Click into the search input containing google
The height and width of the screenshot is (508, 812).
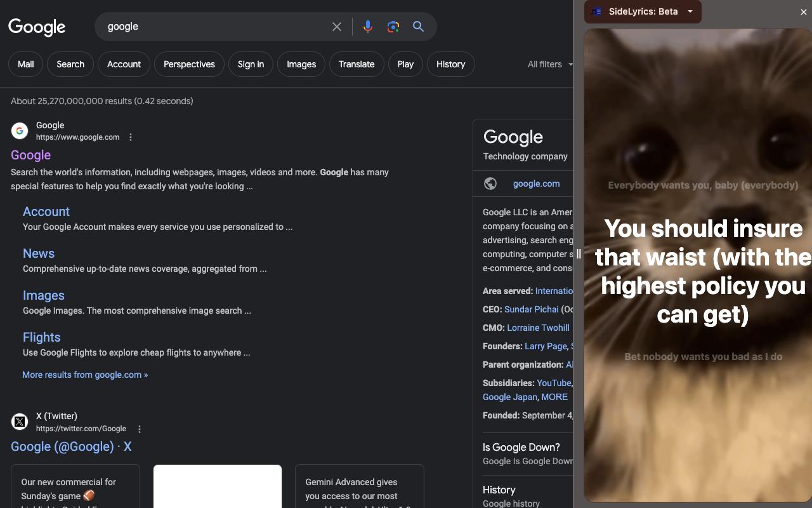tap(216, 27)
